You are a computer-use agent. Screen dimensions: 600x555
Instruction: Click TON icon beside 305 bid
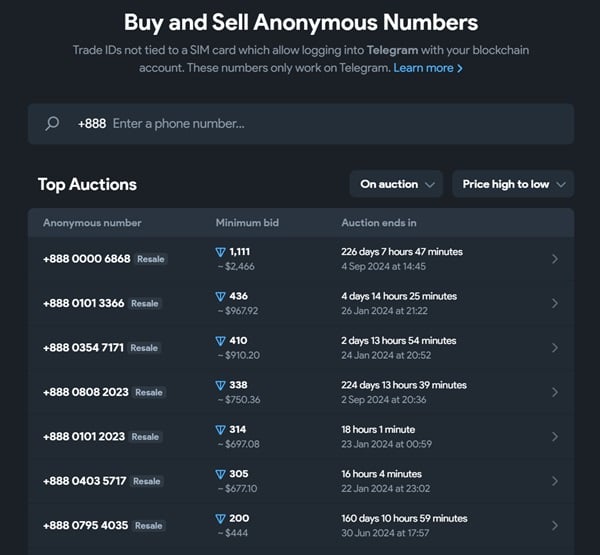[221, 474]
